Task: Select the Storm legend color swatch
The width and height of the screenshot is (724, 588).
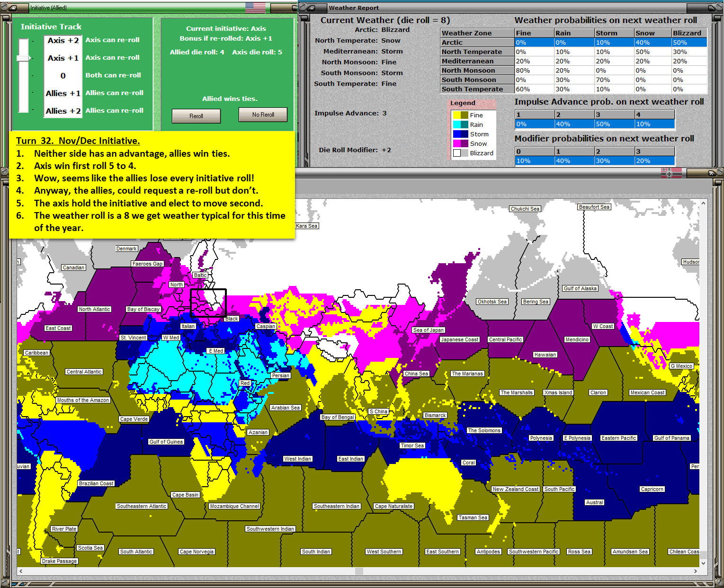Action: coord(461,134)
